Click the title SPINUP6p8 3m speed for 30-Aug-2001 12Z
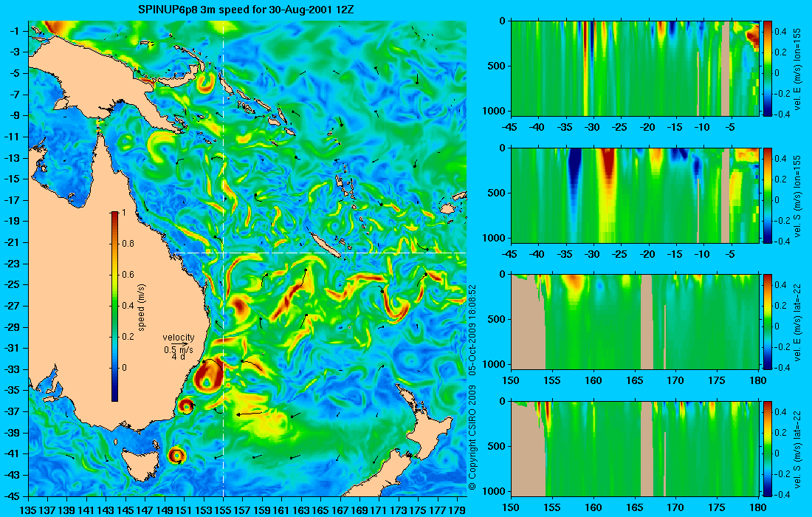 coord(246,10)
